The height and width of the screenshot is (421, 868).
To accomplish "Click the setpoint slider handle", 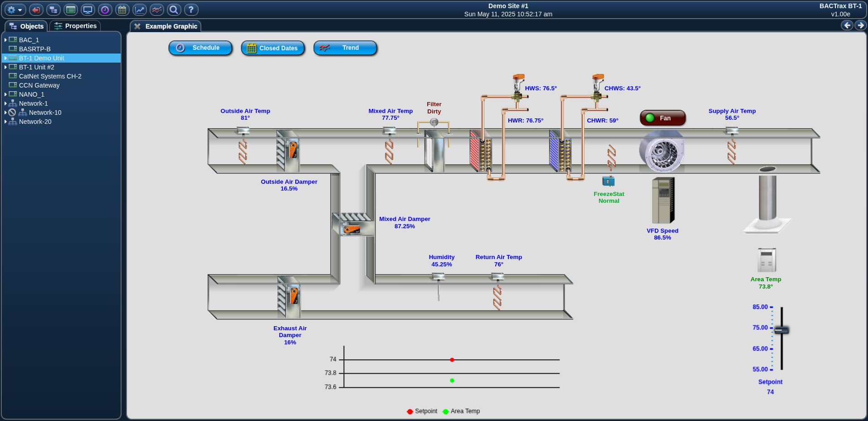I will [x=781, y=330].
